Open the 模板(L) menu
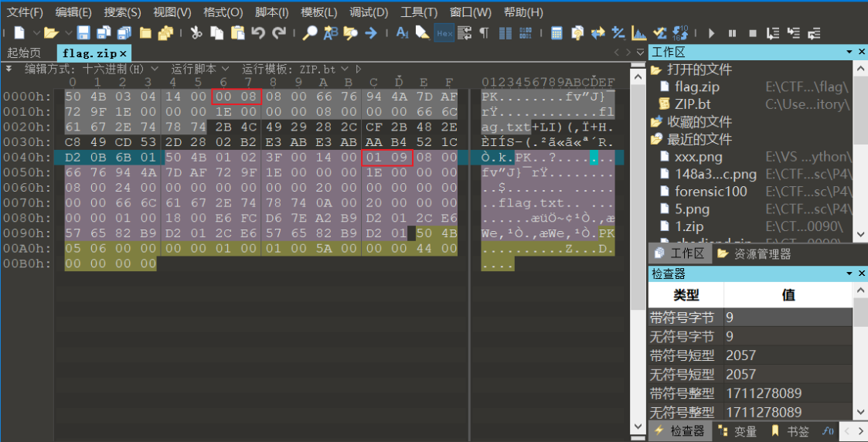868x442 pixels. tap(319, 12)
